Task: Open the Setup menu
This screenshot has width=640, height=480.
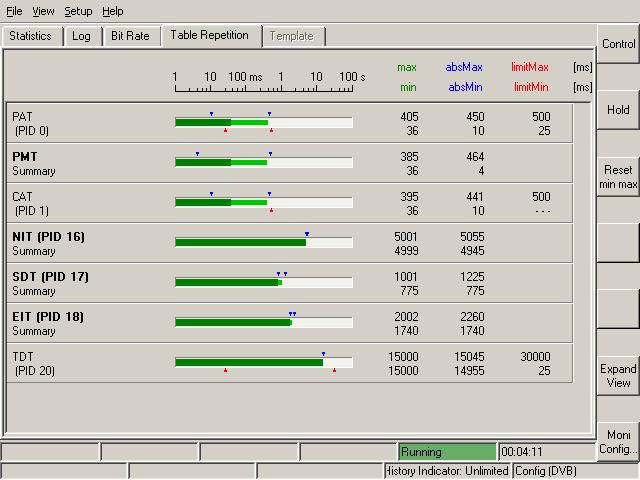Action: click(78, 11)
